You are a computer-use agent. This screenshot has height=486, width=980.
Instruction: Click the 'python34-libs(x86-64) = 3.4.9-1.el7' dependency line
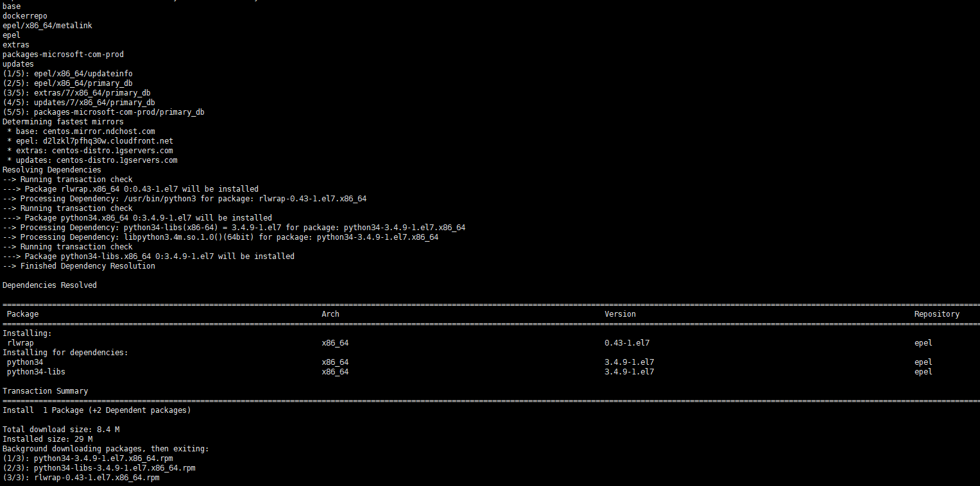(x=234, y=228)
